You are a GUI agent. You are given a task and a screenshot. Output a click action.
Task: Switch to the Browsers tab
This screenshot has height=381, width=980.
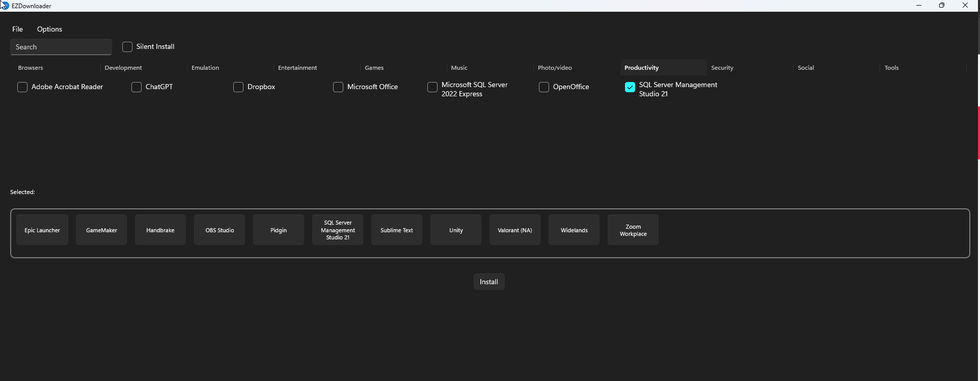[x=57, y=68]
